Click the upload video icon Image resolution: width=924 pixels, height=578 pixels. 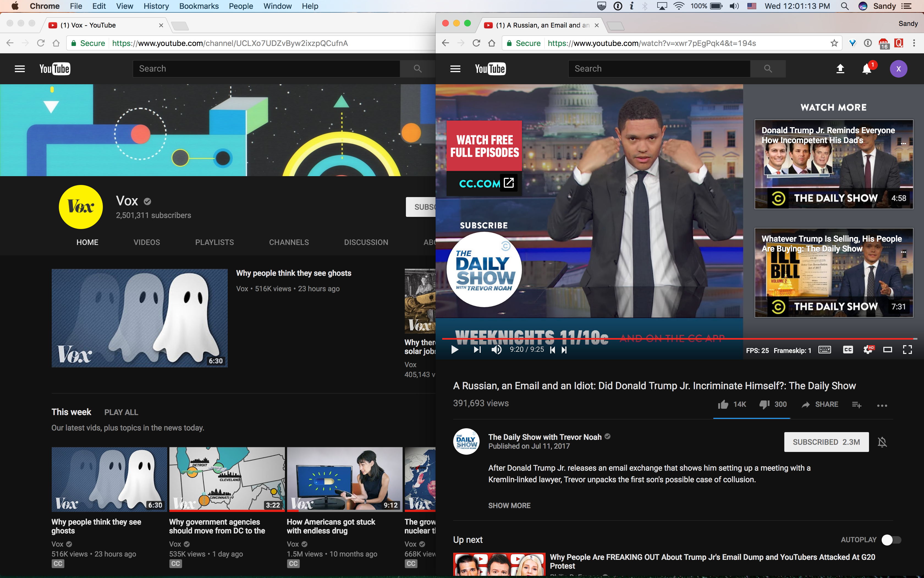point(840,69)
